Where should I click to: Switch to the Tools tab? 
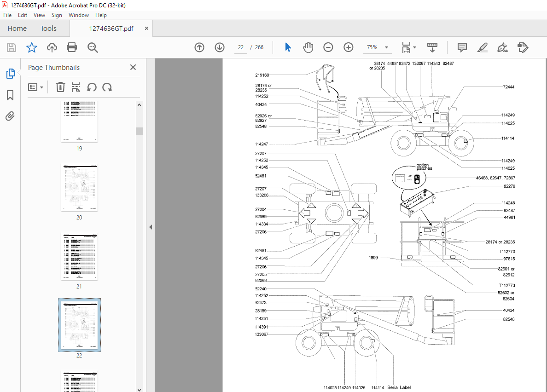48,29
